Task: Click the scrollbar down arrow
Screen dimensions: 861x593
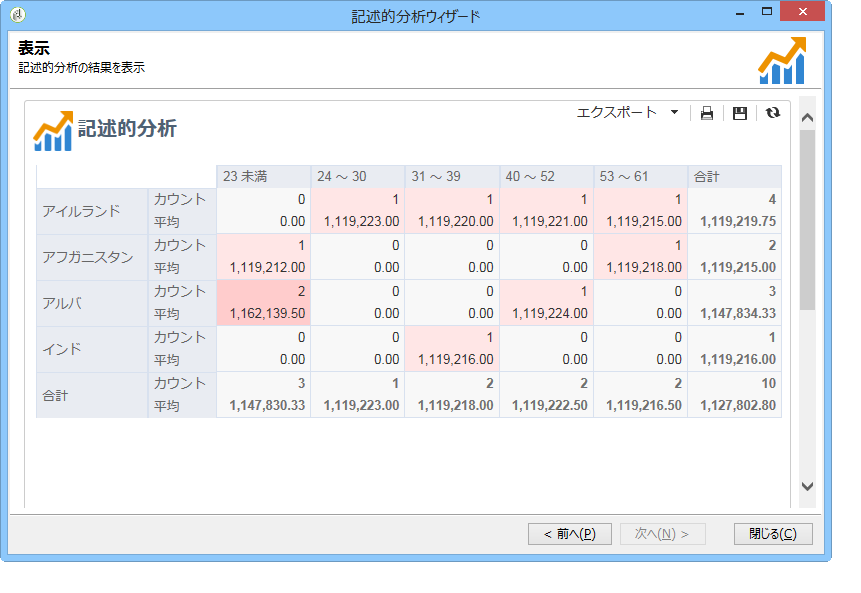Action: [x=807, y=486]
